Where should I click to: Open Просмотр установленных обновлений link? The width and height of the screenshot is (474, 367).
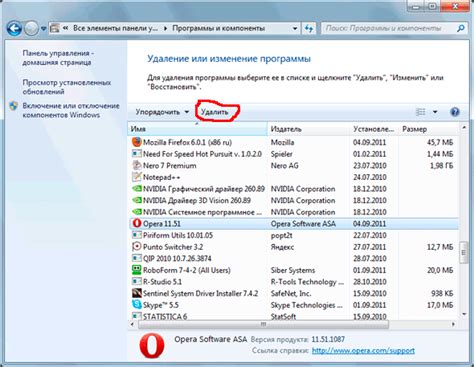pyautogui.click(x=67, y=87)
